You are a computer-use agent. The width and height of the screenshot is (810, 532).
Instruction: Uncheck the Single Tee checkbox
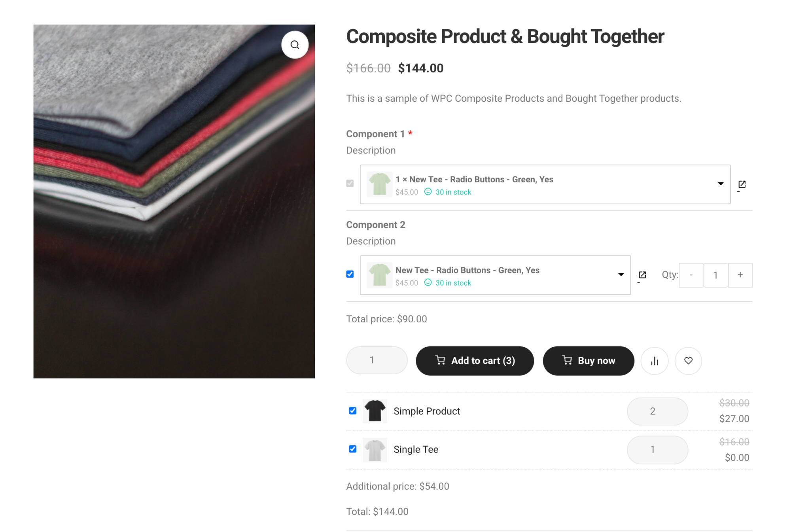pos(352,449)
